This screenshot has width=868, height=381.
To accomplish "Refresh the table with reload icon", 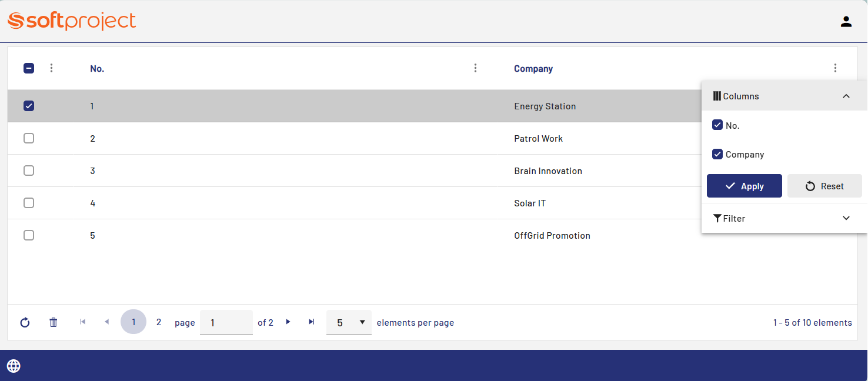I will tap(25, 322).
